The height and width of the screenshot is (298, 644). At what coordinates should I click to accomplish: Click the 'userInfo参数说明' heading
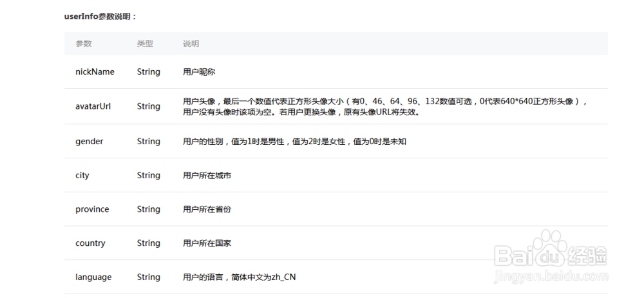[100, 17]
